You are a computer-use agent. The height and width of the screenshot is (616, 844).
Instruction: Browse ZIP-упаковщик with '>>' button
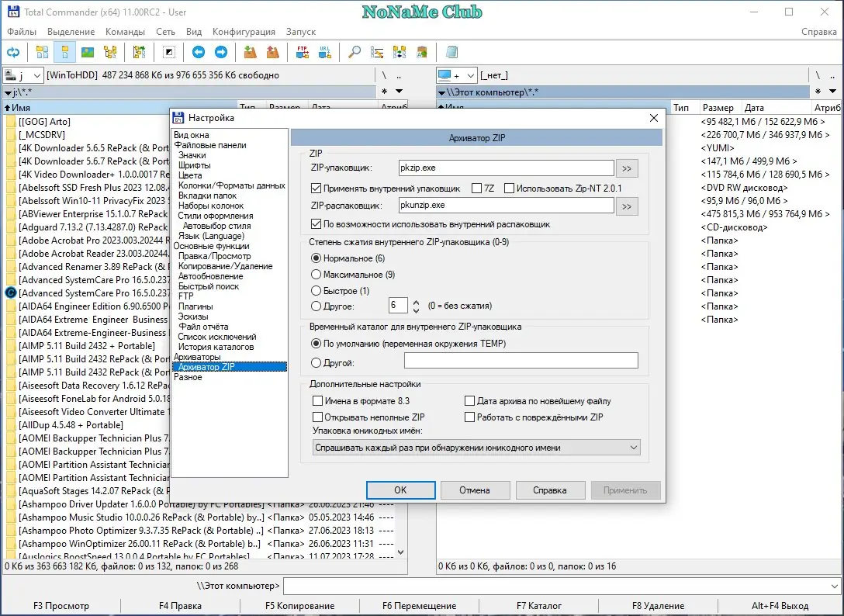(x=627, y=168)
